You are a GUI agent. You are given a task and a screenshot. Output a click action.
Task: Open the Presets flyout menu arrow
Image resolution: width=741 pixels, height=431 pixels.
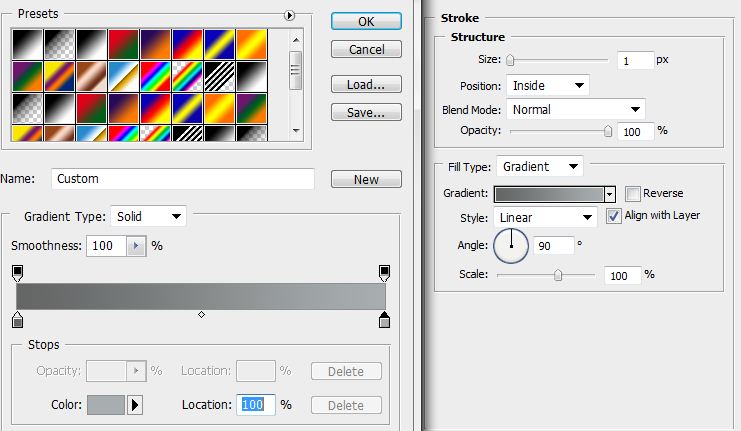(289, 16)
